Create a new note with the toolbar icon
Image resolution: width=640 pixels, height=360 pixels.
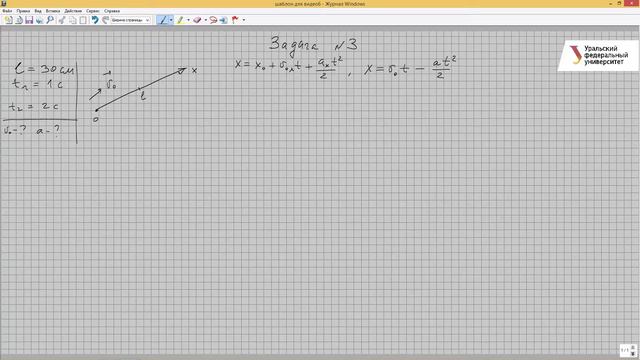point(8,20)
